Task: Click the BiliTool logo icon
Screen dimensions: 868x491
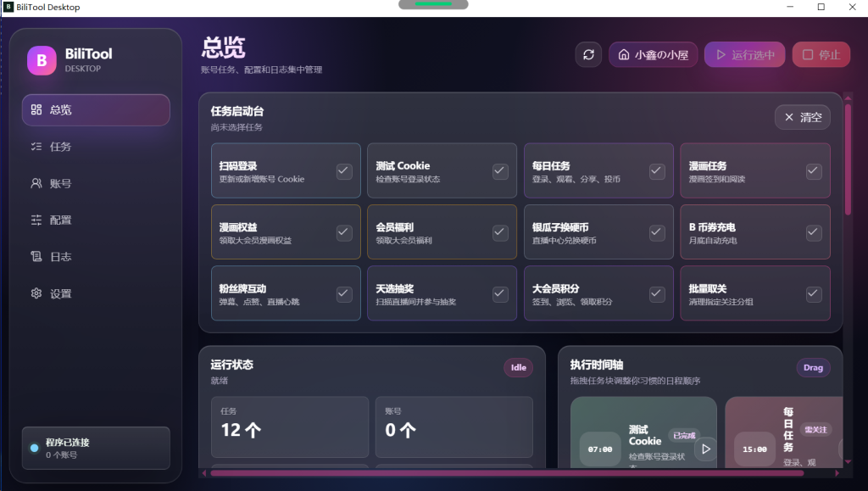Action: tap(42, 60)
